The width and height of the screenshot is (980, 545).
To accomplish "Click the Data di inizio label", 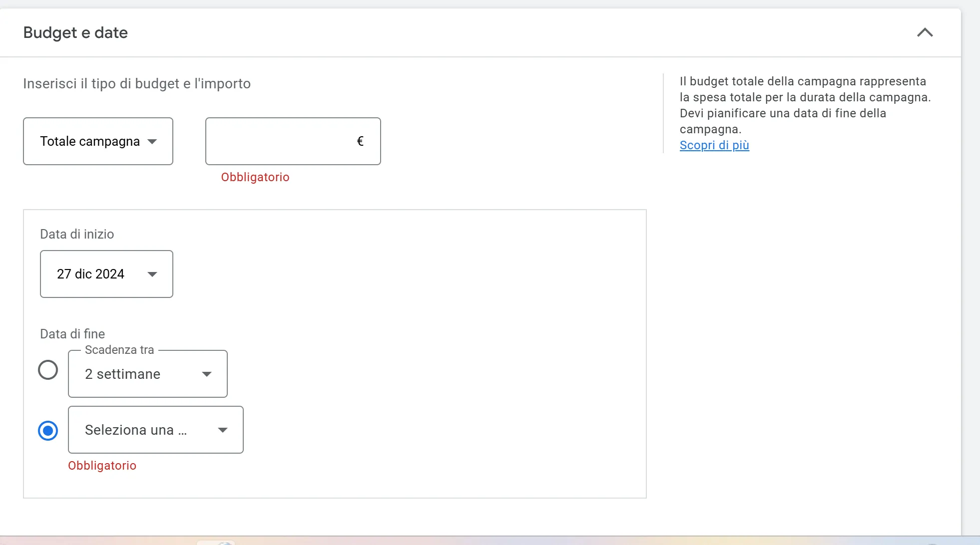I will coord(77,234).
